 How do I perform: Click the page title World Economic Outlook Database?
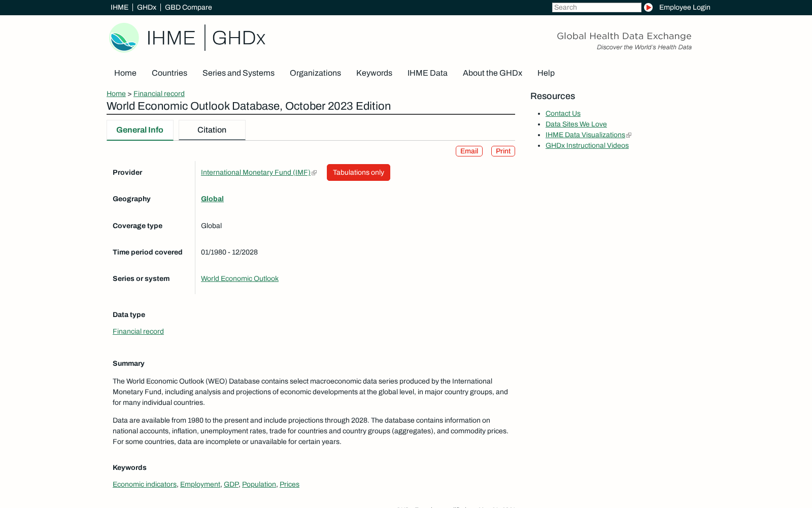pos(249,106)
